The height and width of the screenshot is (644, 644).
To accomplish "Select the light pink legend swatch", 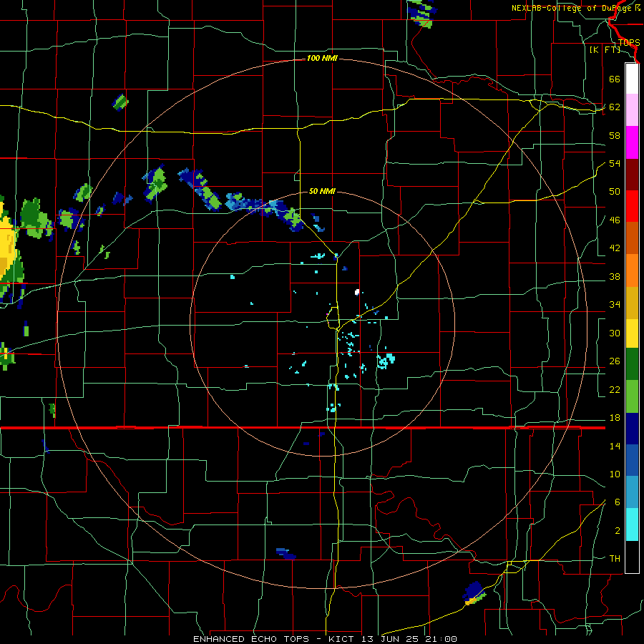I will [x=632, y=110].
